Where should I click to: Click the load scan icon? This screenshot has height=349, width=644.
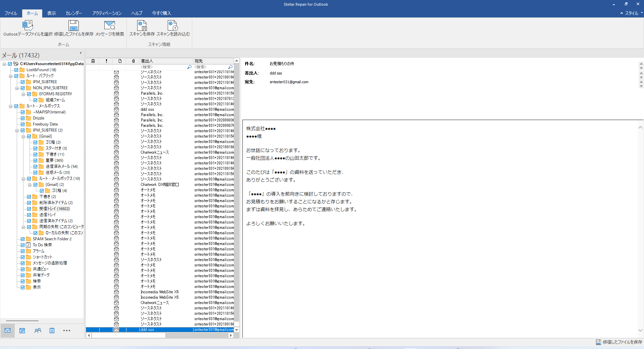point(173,26)
